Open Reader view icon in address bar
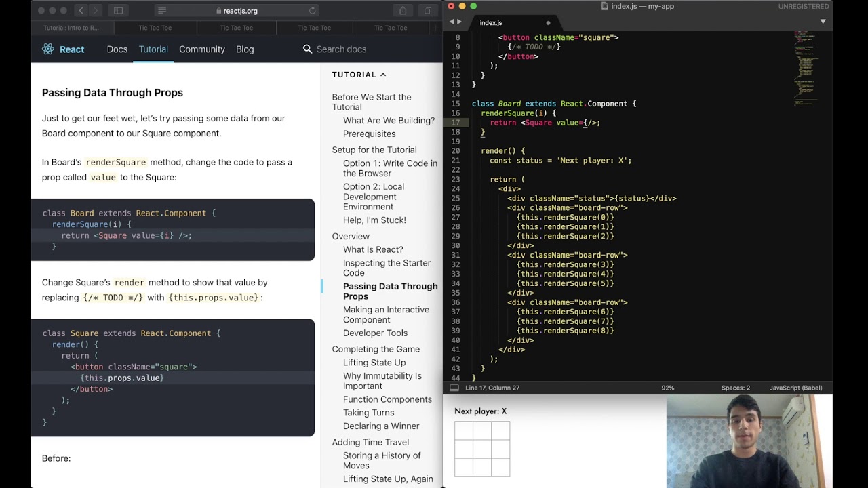 tap(161, 11)
